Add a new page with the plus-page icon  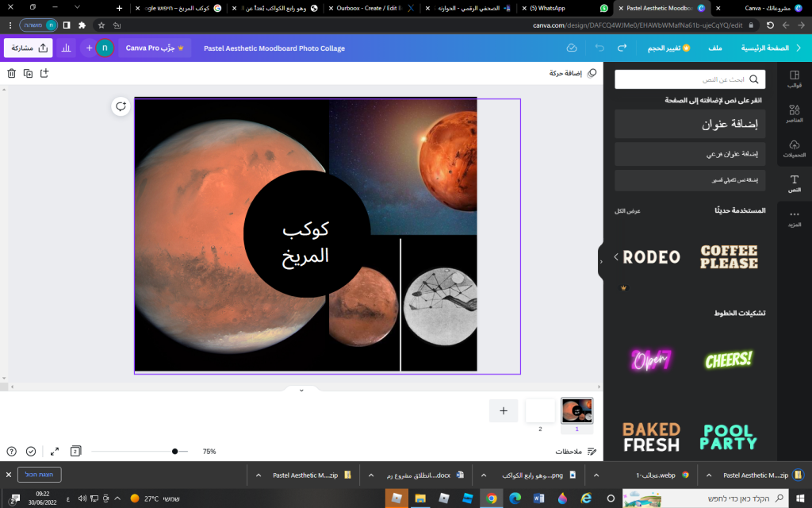pyautogui.click(x=44, y=73)
